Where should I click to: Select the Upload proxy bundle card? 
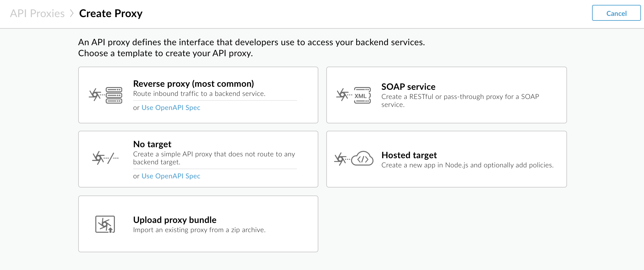(x=198, y=224)
